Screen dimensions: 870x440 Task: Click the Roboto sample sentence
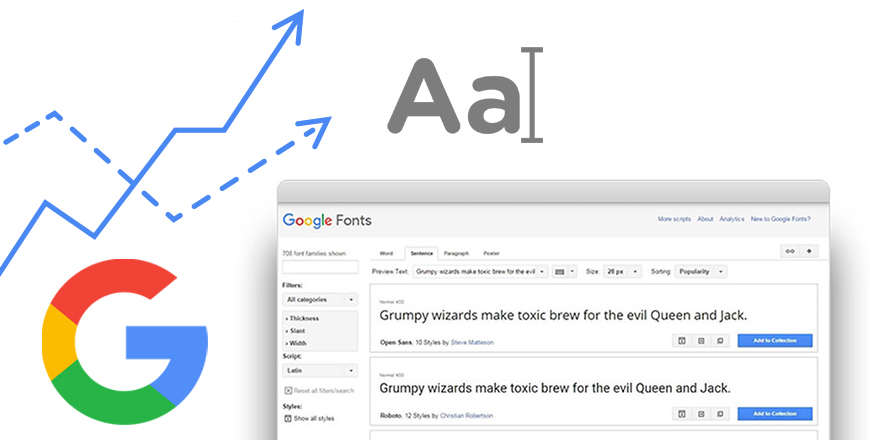tap(555, 388)
